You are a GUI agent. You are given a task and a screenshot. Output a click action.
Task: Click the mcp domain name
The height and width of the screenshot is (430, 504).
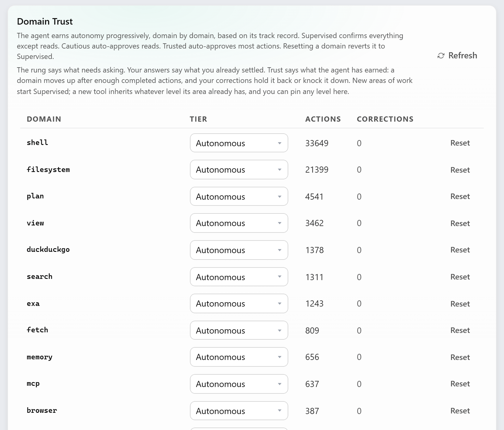click(33, 384)
